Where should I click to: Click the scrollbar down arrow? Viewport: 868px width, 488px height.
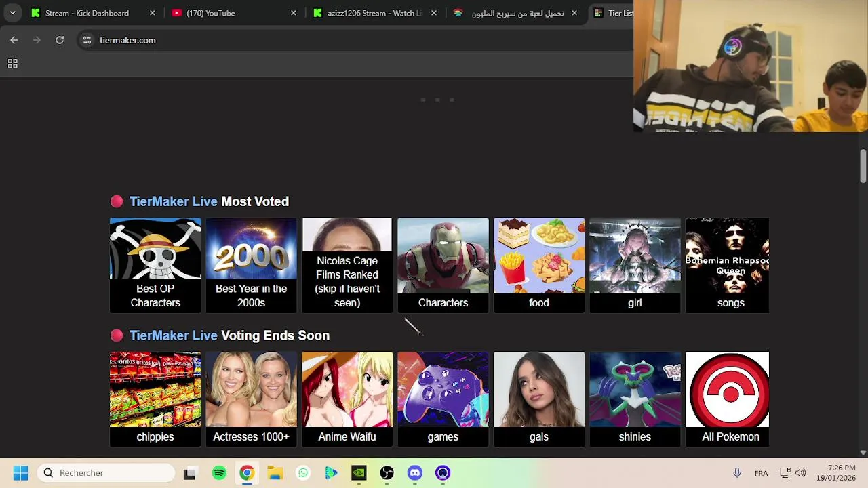[863, 452]
